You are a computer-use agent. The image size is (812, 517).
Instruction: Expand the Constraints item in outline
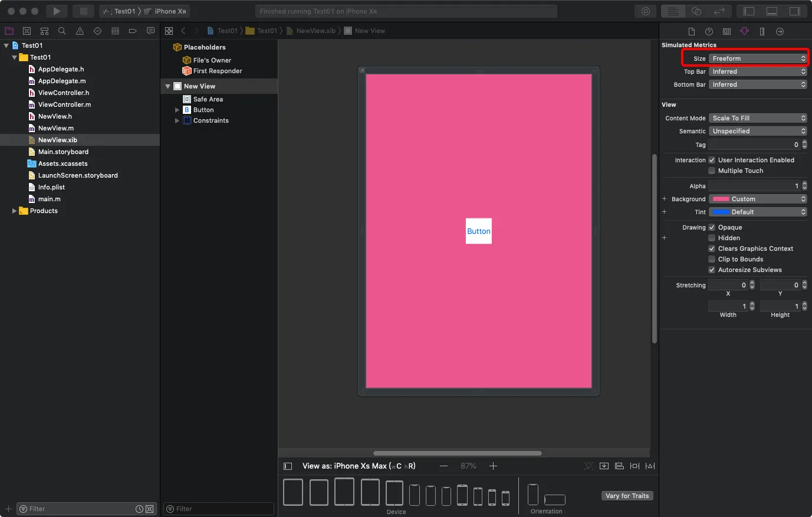[x=177, y=120]
